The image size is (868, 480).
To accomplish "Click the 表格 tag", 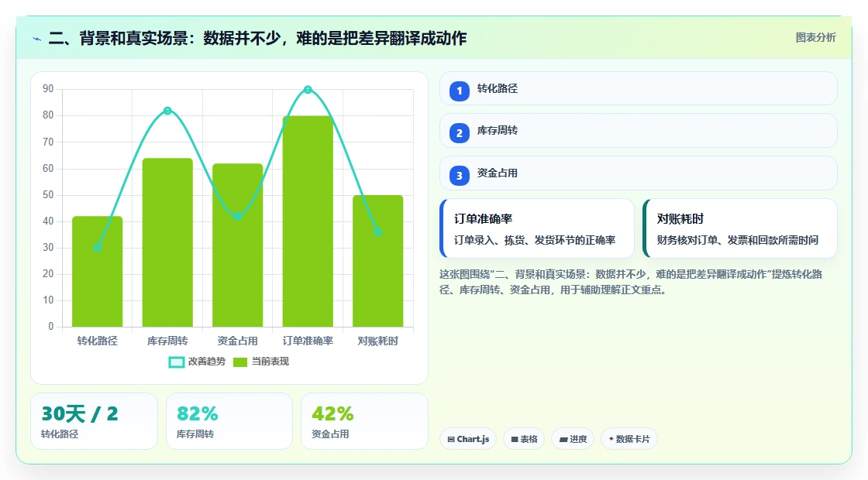I will (x=524, y=439).
